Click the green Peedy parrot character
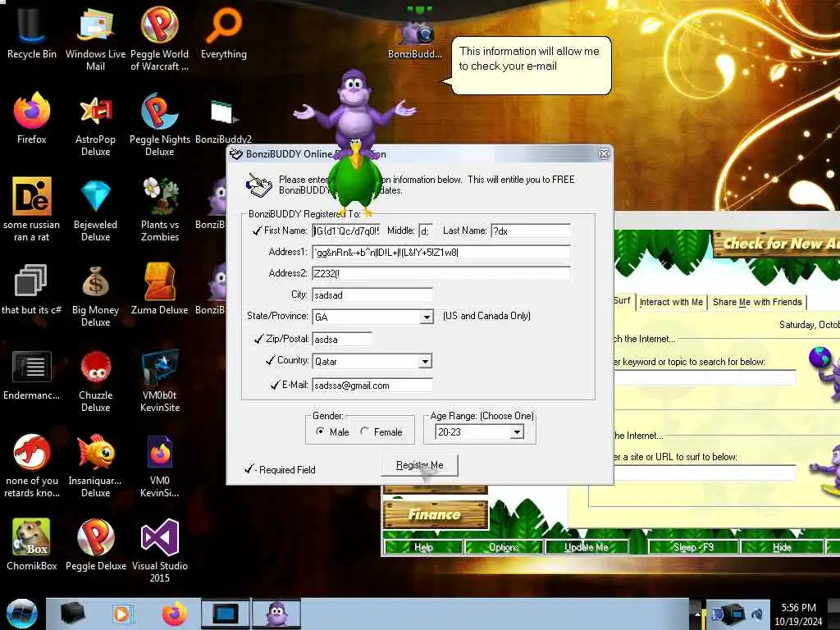840x630 pixels. (x=355, y=180)
